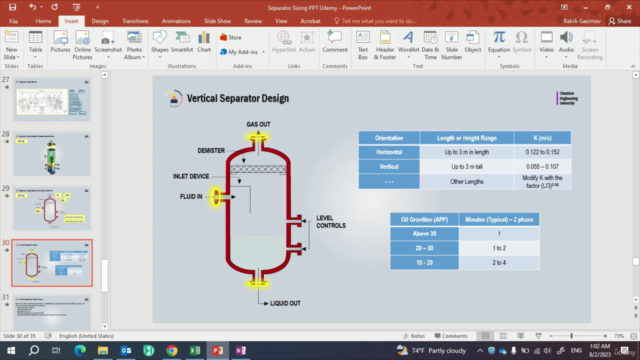The height and width of the screenshot is (360, 640).
Task: Open Online Pictures search
Action: pos(82,46)
